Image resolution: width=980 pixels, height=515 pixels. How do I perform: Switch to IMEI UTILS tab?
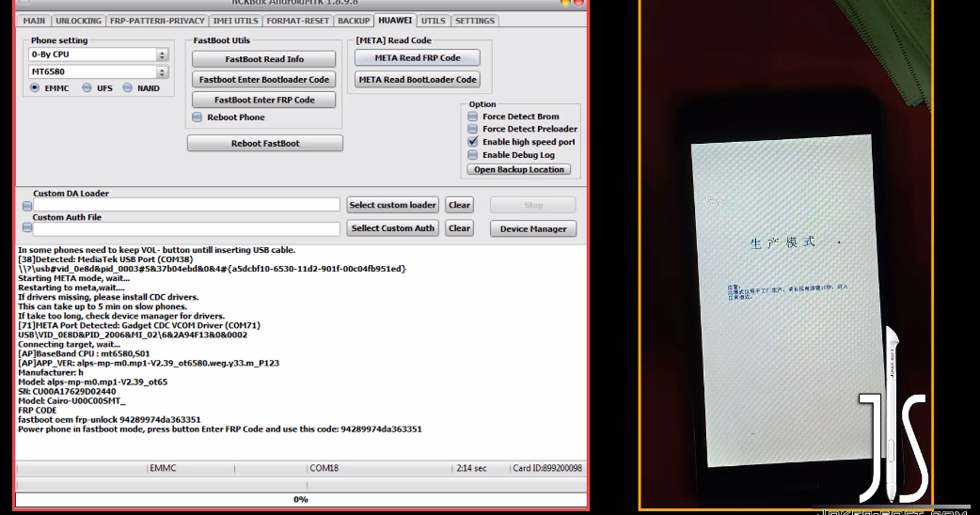coord(235,21)
